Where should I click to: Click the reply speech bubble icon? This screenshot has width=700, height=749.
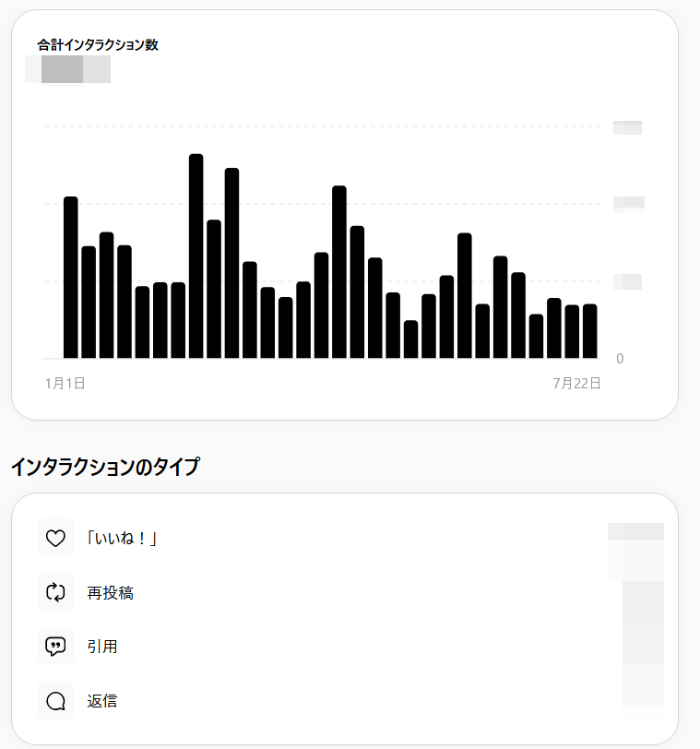(x=55, y=701)
